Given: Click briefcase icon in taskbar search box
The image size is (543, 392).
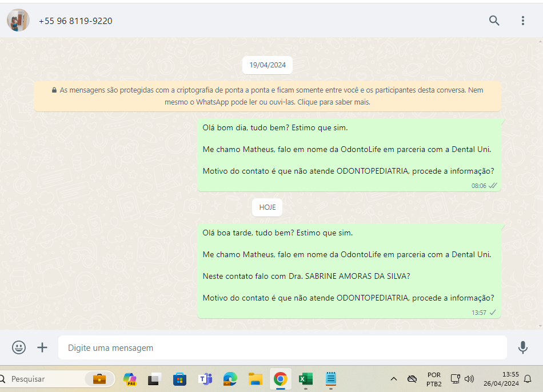Looking at the screenshot, I should (x=99, y=379).
